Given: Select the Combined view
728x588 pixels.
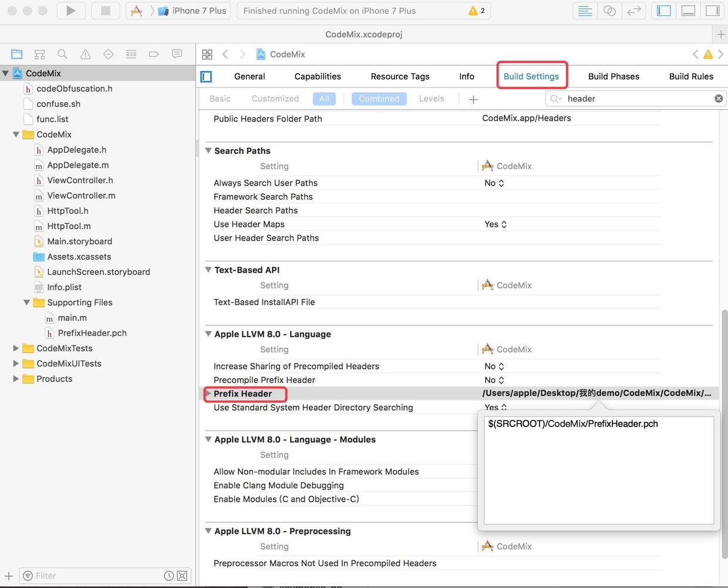Looking at the screenshot, I should (x=379, y=99).
